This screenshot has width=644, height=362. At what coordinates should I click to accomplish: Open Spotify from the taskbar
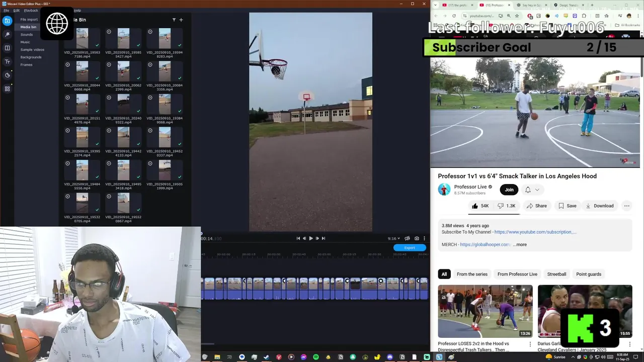tap(316, 357)
